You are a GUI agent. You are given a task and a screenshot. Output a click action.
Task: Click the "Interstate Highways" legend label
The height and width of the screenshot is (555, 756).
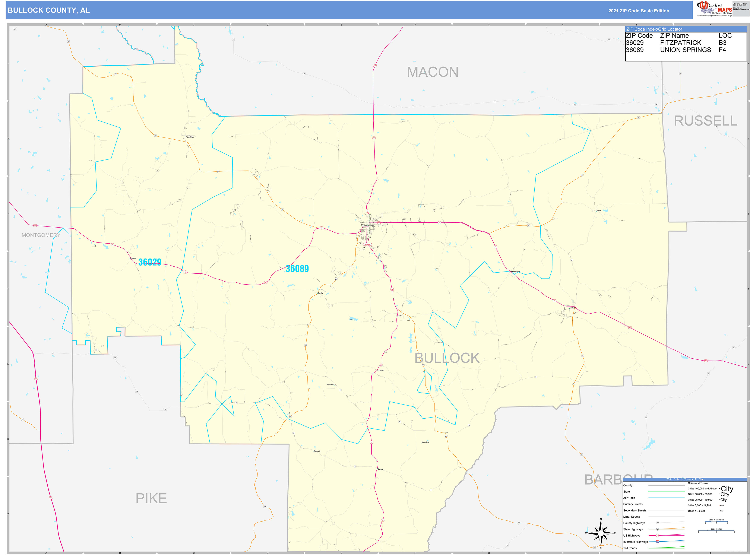[x=635, y=542]
